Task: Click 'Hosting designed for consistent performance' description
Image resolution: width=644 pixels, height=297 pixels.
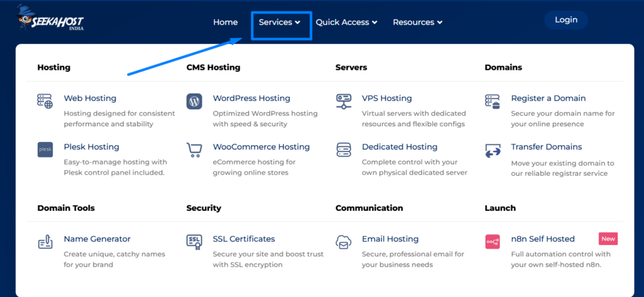Action: [119, 119]
